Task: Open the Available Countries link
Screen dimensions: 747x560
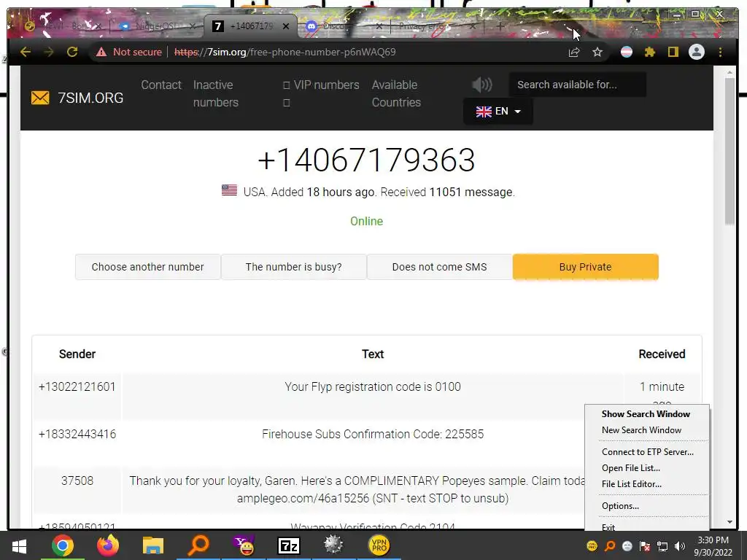Action: (x=396, y=94)
